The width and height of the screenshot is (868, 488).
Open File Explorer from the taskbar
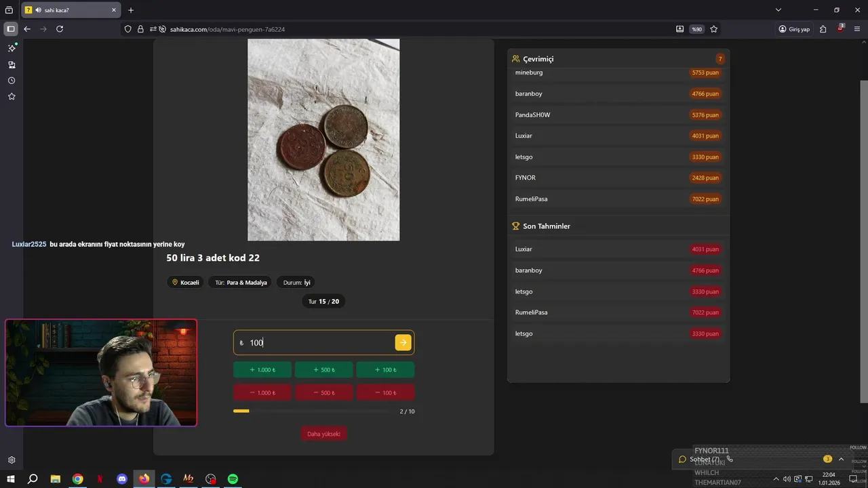point(56,479)
